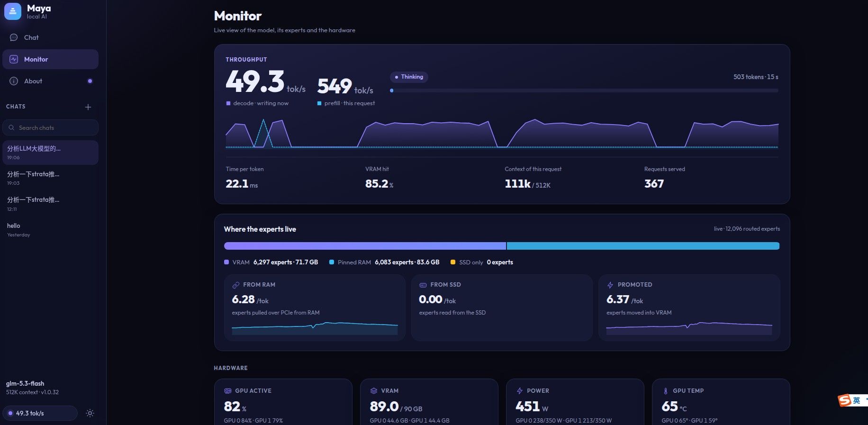
Task: Open the 'hello' chat from Yesterday
Action: pyautogui.click(x=50, y=230)
